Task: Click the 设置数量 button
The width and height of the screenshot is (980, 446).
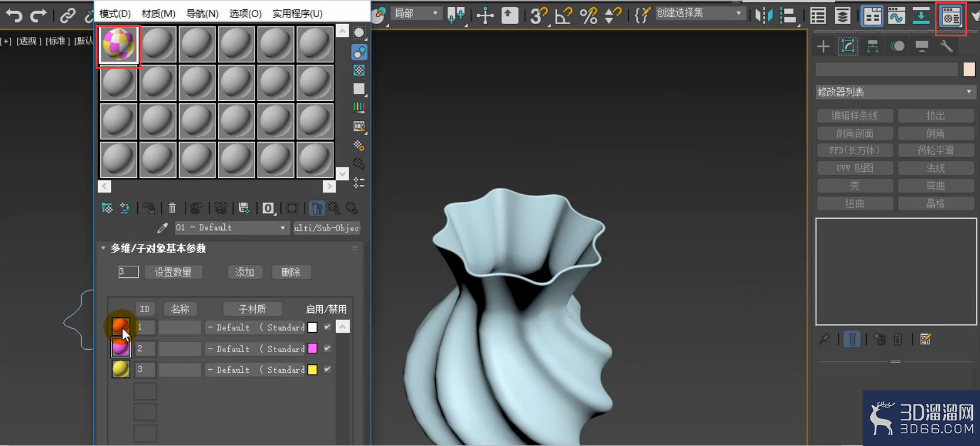Action: (173, 272)
